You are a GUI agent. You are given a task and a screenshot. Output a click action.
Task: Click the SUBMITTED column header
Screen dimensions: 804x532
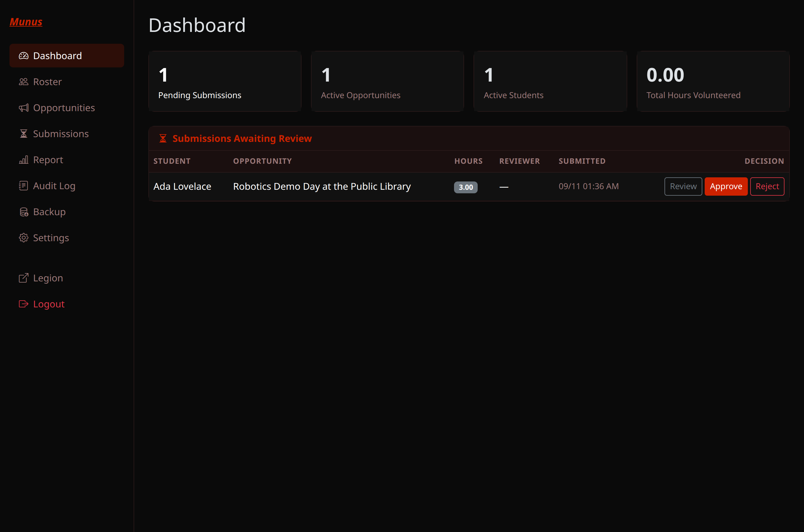(582, 161)
